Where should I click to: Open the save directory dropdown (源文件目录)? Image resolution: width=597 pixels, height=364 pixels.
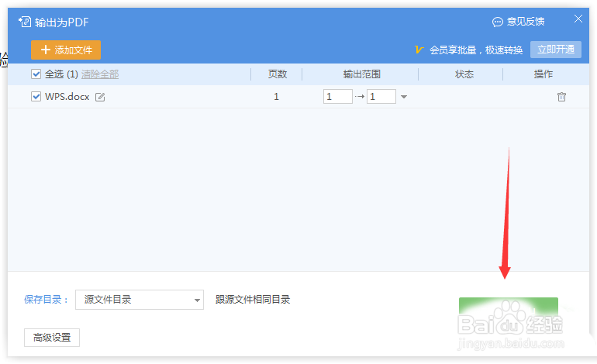140,300
